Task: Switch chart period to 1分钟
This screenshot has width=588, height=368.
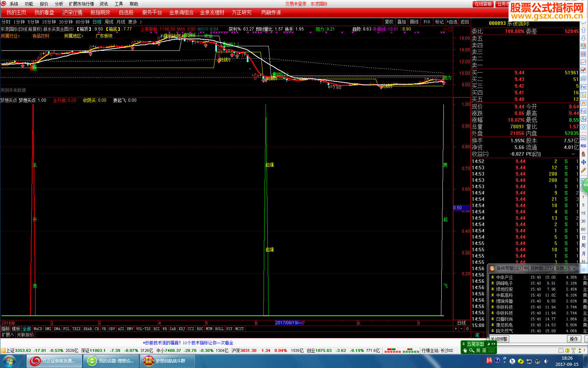Action: (19, 22)
